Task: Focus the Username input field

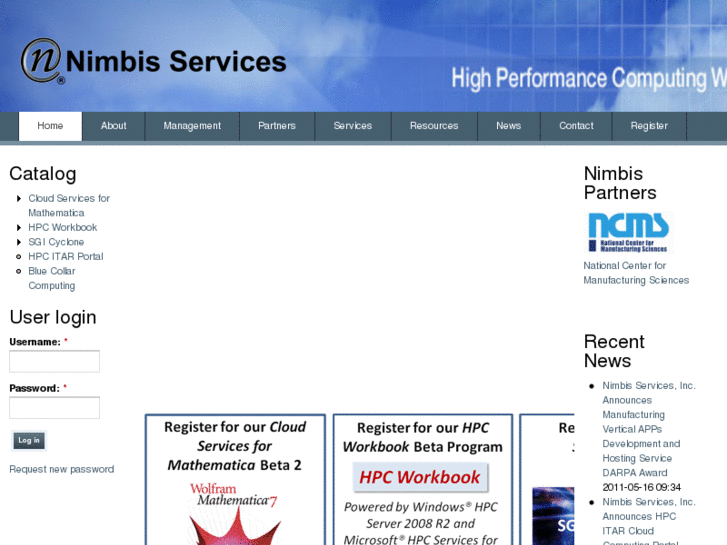Action: (54, 361)
